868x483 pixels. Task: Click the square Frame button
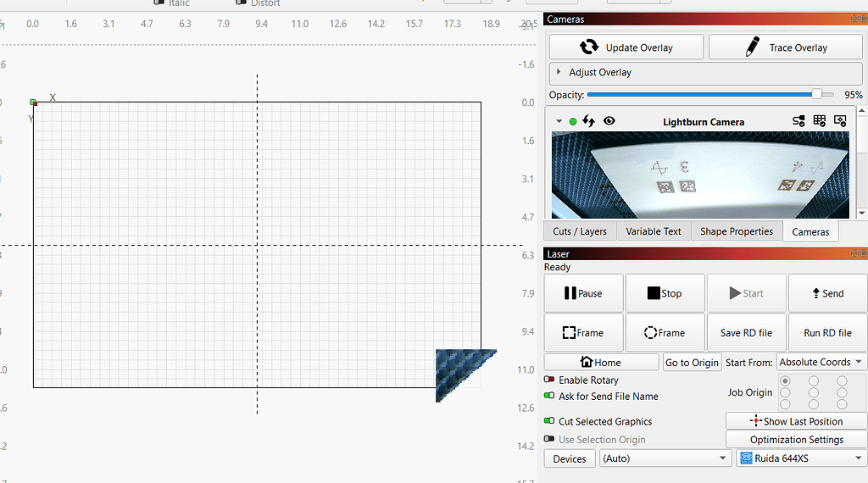[x=583, y=332]
